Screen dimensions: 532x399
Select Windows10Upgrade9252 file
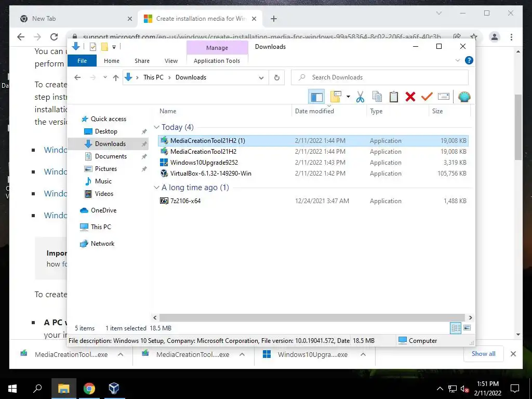(313, 162)
